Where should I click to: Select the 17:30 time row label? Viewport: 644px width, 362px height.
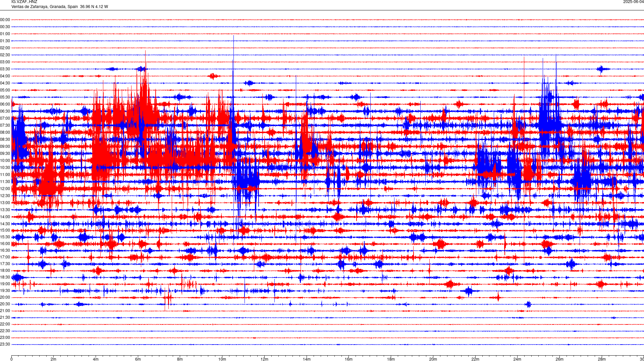tap(5, 264)
